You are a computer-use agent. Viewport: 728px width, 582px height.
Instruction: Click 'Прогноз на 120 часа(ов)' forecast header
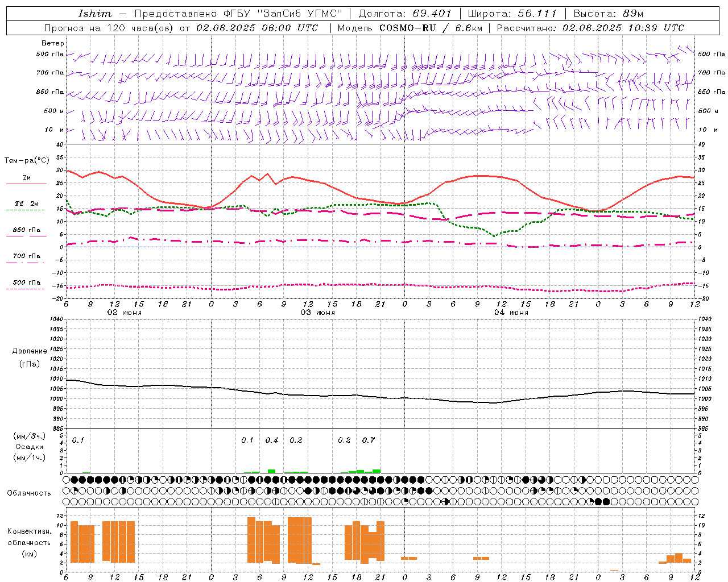110,28
